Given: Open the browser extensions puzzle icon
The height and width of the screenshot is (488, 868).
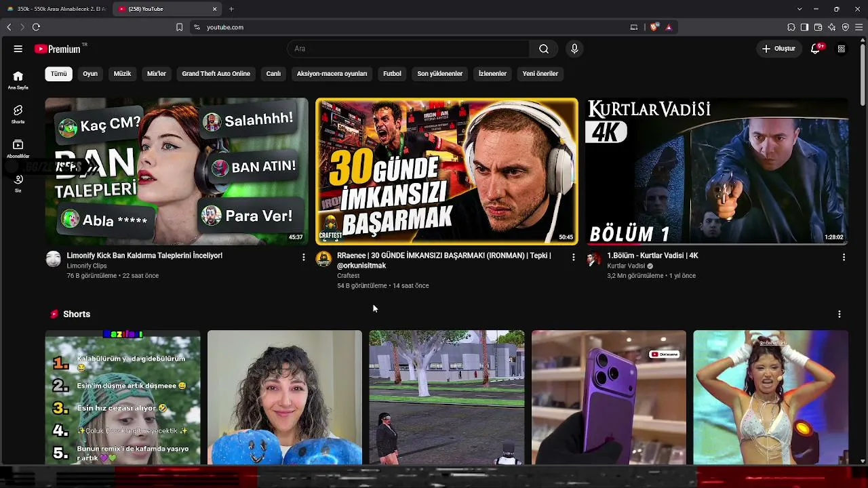Looking at the screenshot, I should coord(791,27).
